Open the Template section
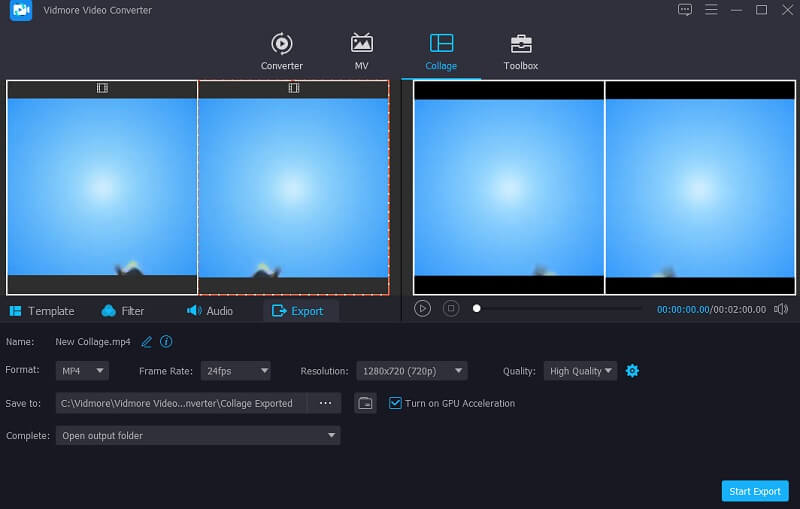800x509 pixels. tap(42, 311)
